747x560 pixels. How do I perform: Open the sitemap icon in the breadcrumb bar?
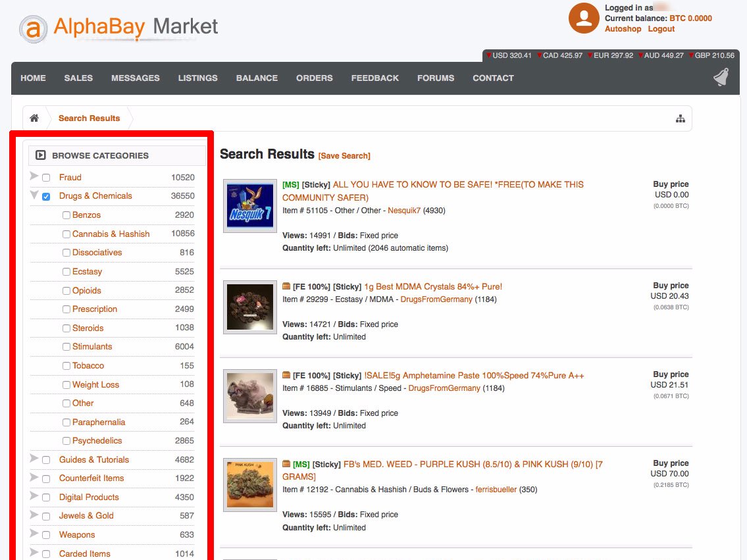(681, 118)
